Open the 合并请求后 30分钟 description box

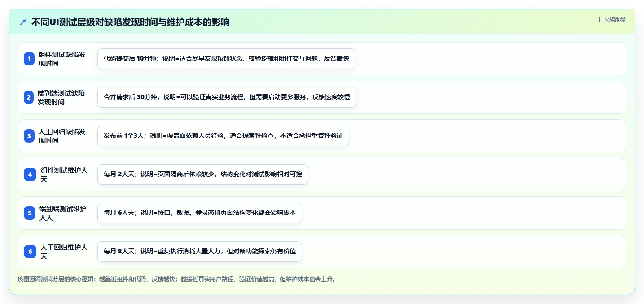coord(227,97)
